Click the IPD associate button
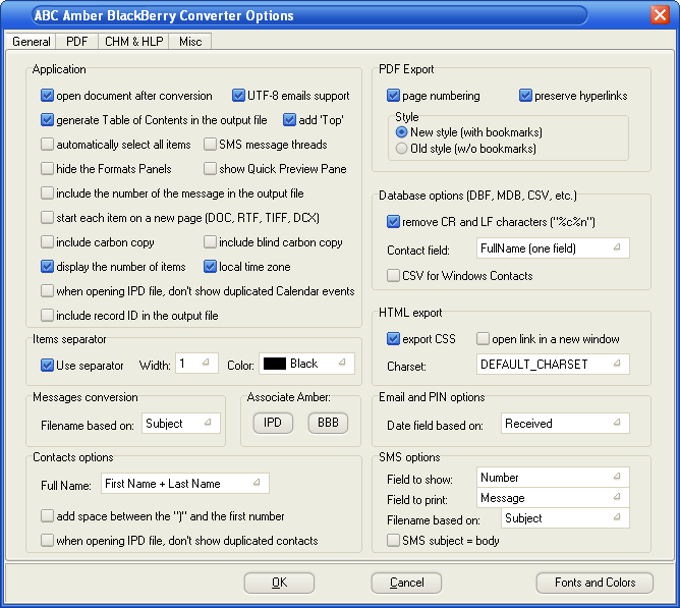 click(273, 423)
